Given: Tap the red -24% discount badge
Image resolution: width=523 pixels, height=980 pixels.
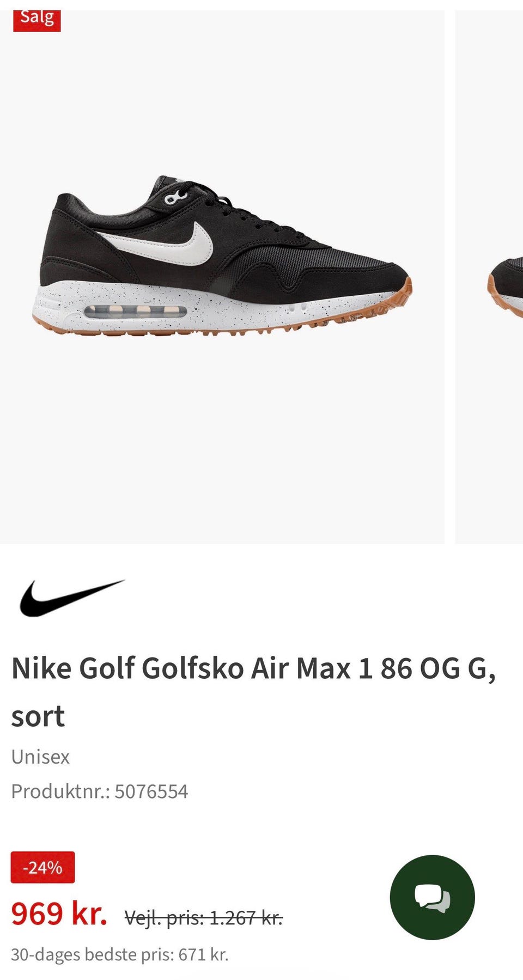Looking at the screenshot, I should [x=42, y=867].
